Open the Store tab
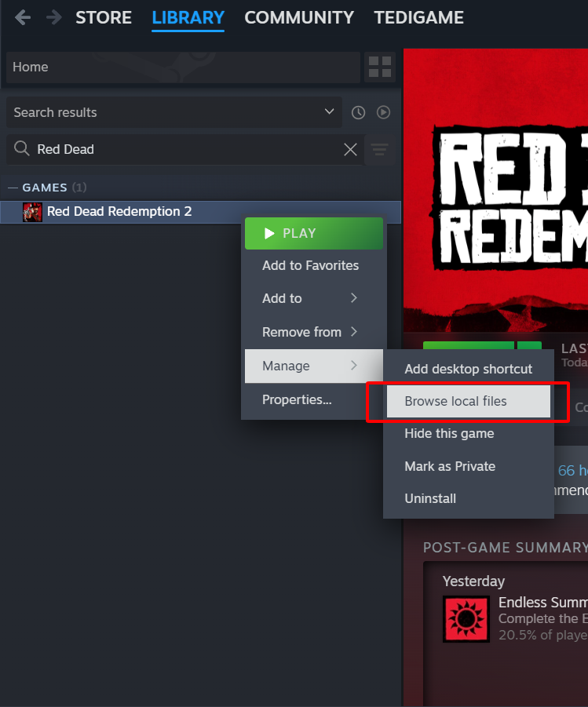 pos(103,17)
